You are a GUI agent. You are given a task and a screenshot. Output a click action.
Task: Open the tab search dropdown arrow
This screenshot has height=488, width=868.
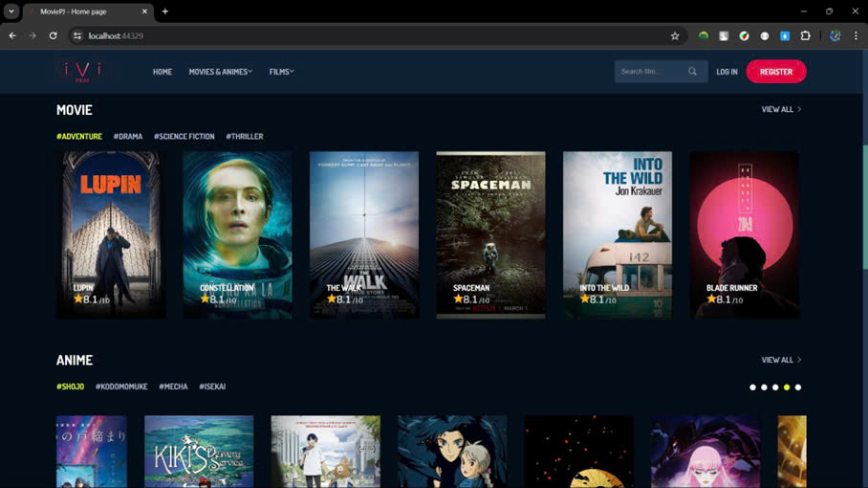[x=11, y=11]
